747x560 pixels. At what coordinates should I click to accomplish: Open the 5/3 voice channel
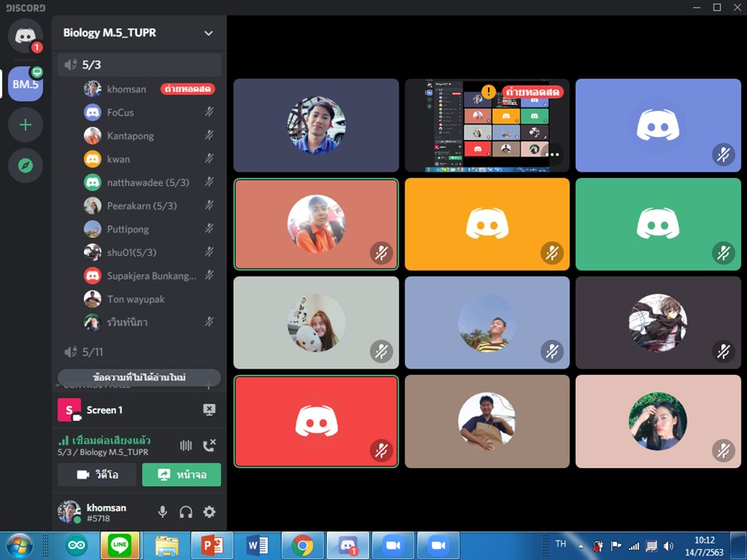point(139,65)
